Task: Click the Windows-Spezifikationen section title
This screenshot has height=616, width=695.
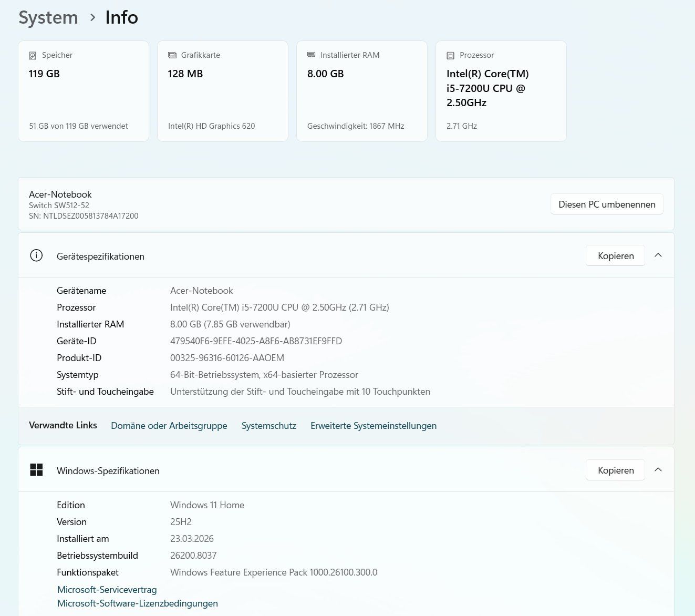Action: pos(108,471)
